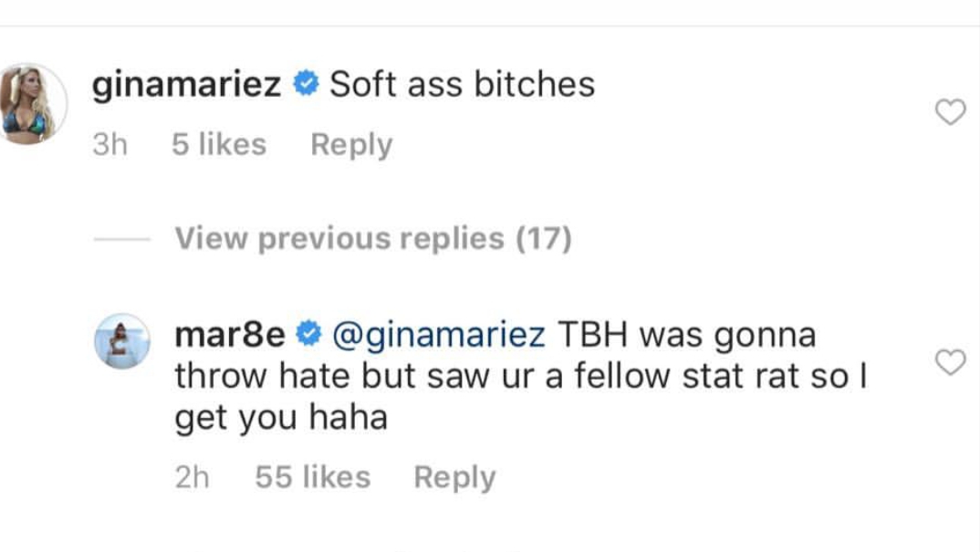Select the 'Soft ass bitches' comment text
This screenshot has width=980, height=552.
462,84
